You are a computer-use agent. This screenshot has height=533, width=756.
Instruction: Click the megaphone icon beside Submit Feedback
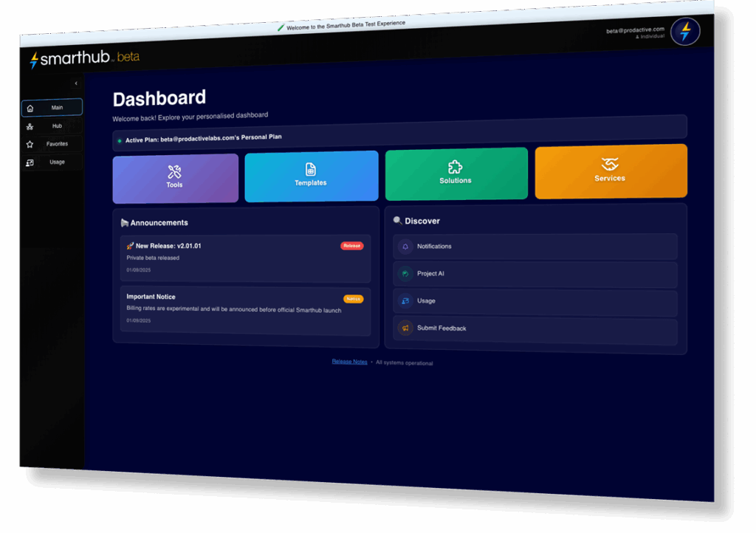pyautogui.click(x=405, y=328)
